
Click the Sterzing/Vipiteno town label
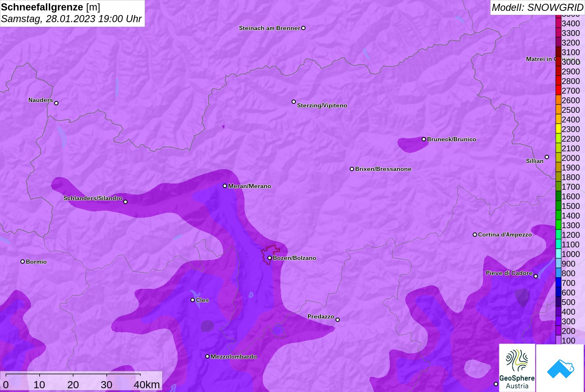click(322, 105)
